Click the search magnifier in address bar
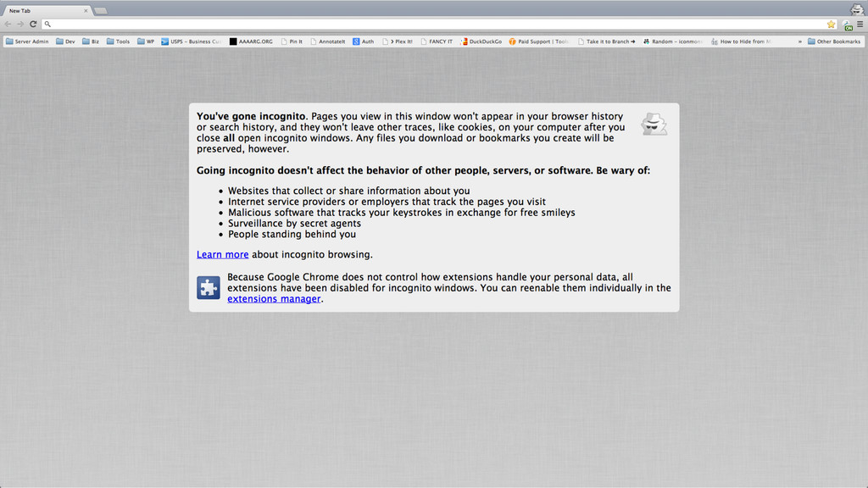This screenshot has height=488, width=868. (47, 24)
